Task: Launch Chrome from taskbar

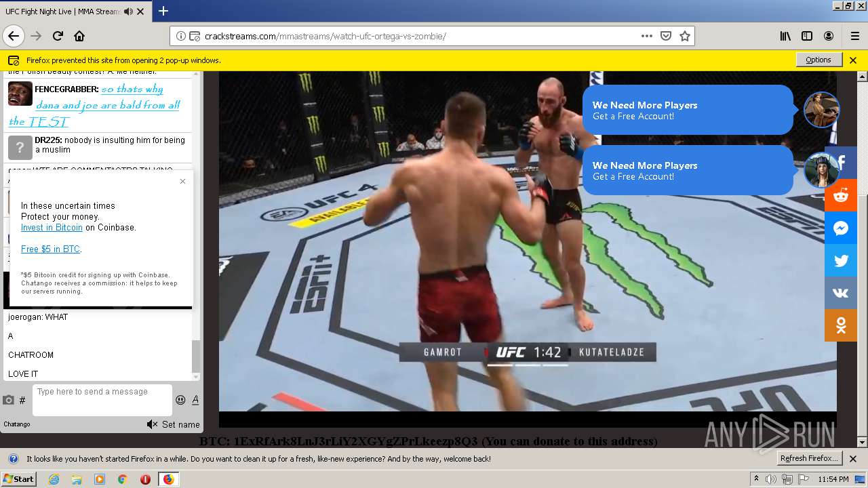Action: [122, 479]
